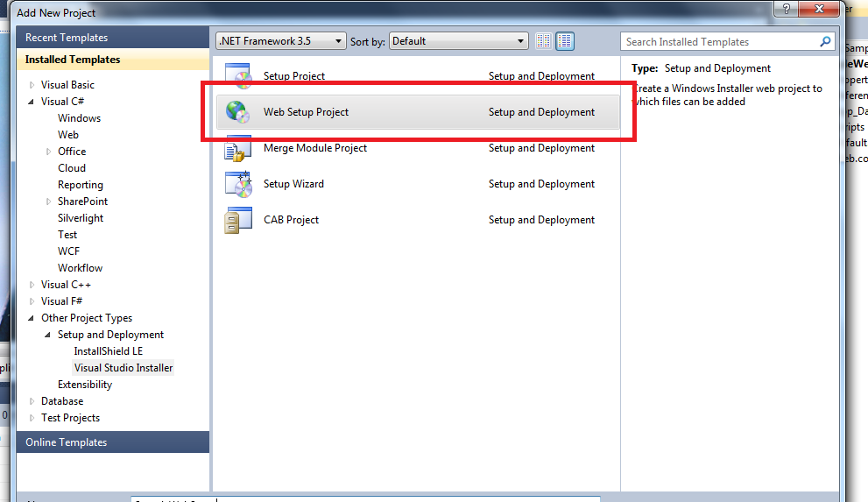Click the Setup Wizard template name

(293, 184)
